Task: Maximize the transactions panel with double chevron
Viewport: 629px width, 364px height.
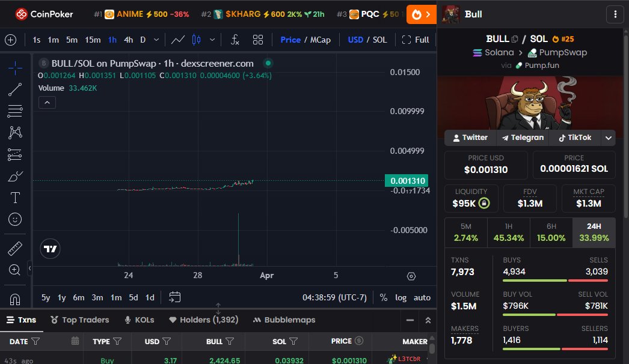Action: (x=428, y=320)
